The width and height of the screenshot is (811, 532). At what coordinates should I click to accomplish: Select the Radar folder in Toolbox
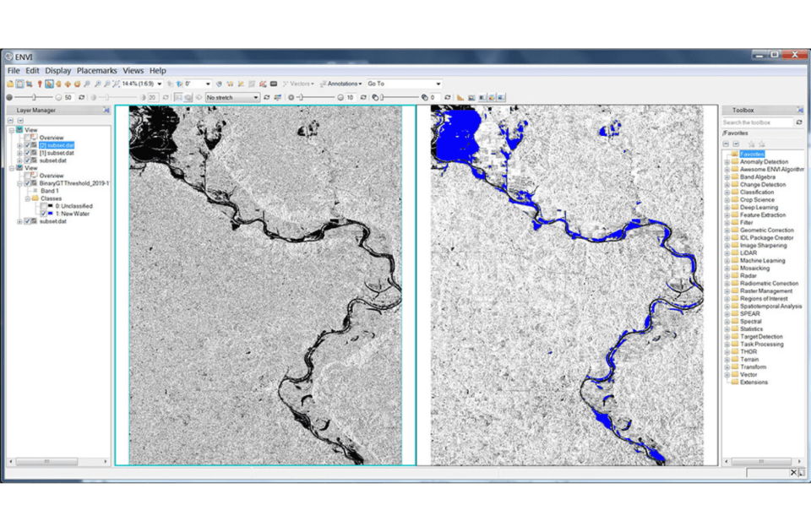(748, 275)
